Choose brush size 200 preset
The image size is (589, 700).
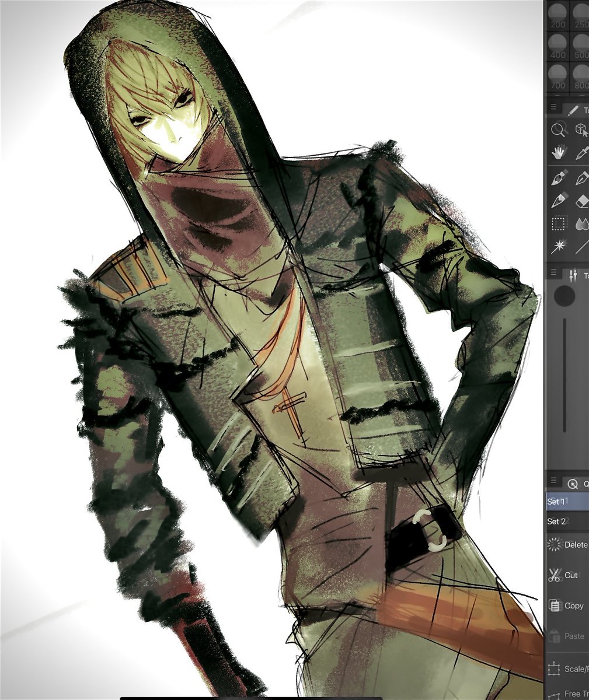558,16
